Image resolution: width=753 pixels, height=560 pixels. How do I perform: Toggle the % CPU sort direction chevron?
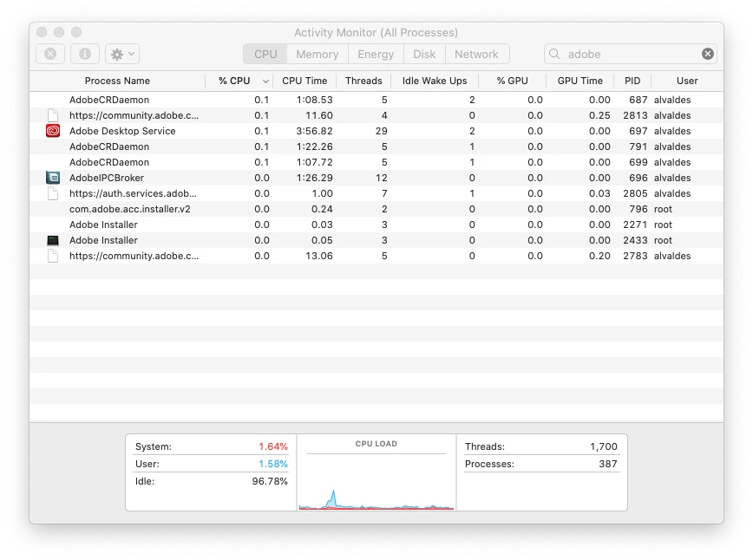click(x=265, y=81)
